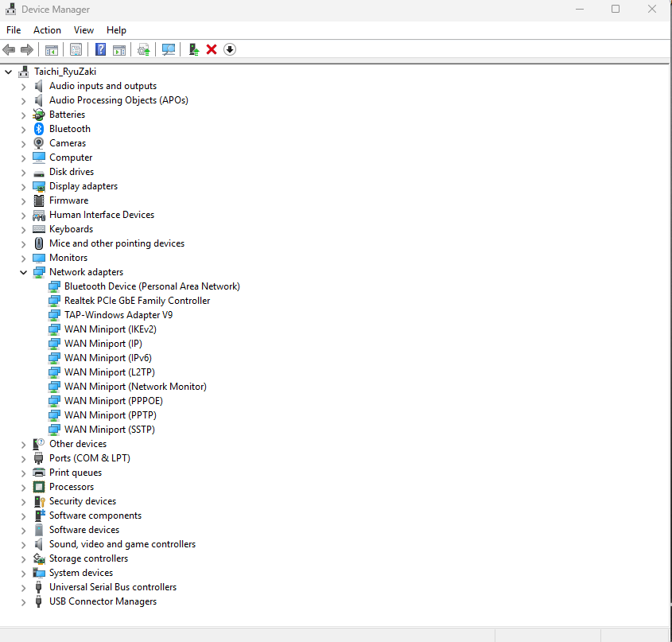This screenshot has height=642, width=672.
Task: Click red X Uninstall device icon
Action: point(212,50)
